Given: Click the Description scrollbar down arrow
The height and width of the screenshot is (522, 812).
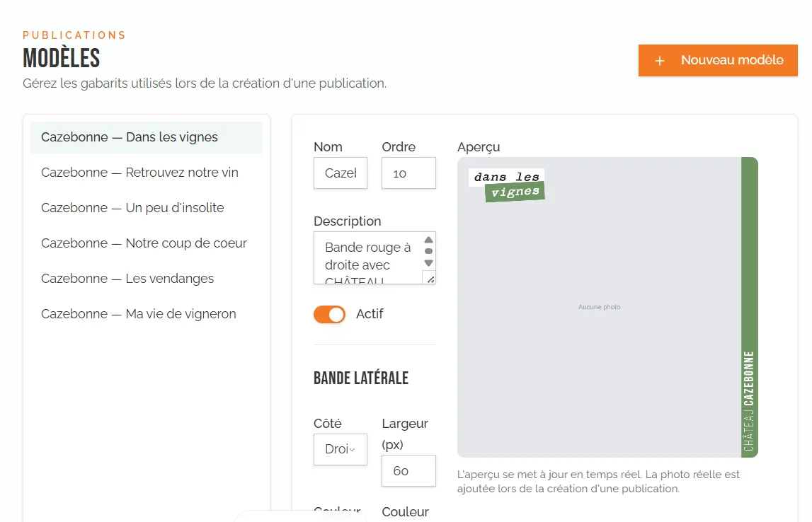Looking at the screenshot, I should pyautogui.click(x=428, y=263).
